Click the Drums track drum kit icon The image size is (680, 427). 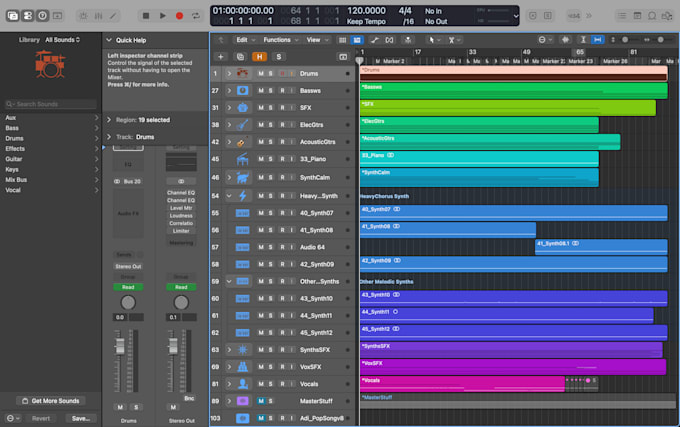[x=242, y=74]
